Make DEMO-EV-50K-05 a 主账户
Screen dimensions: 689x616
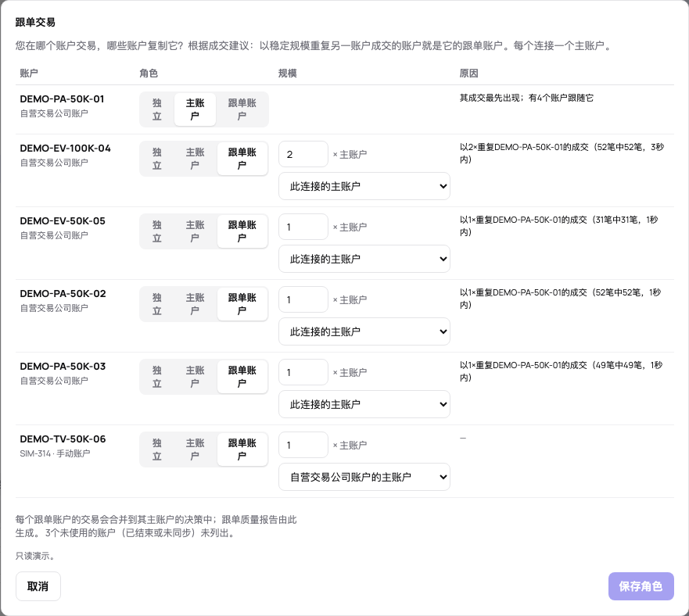(x=195, y=231)
